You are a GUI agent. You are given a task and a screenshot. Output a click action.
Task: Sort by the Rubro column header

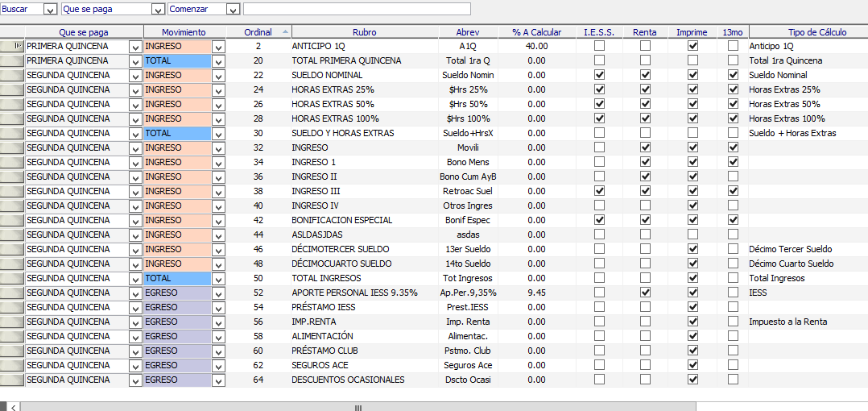[364, 32]
